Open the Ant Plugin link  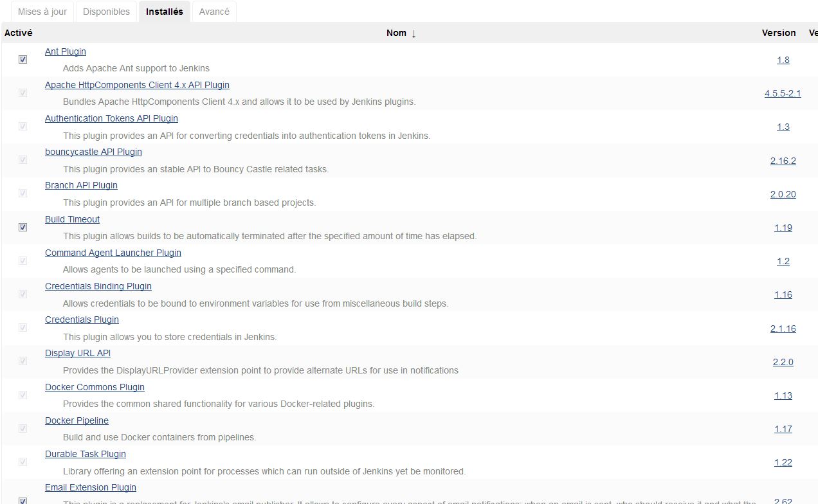66,51
